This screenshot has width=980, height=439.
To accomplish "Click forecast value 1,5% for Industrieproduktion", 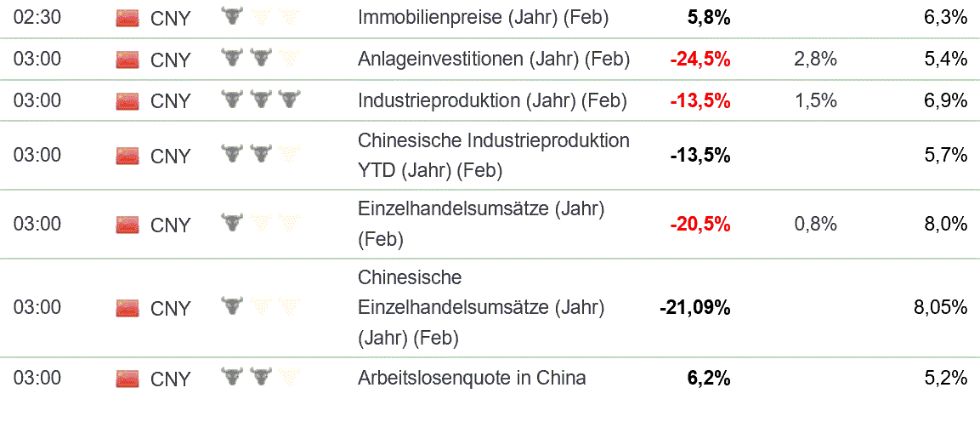I will click(815, 100).
